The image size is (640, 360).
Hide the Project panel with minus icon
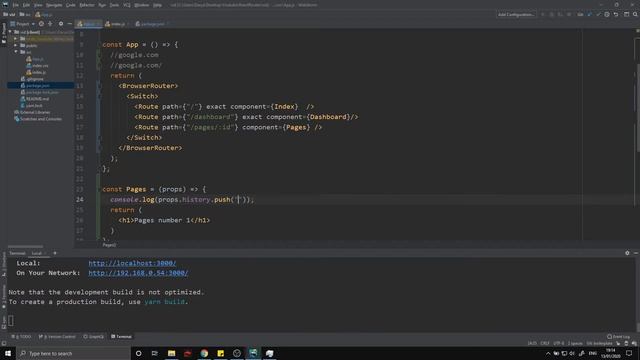coord(69,24)
